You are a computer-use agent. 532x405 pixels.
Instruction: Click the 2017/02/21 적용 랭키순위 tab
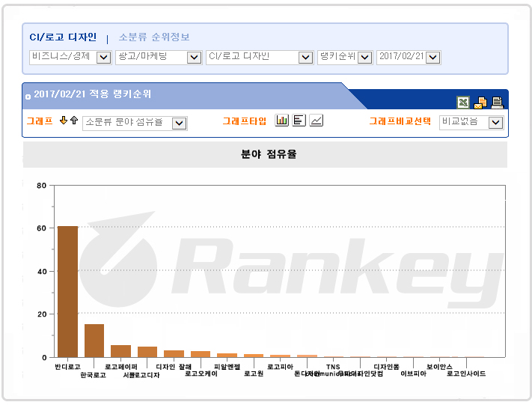92,94
